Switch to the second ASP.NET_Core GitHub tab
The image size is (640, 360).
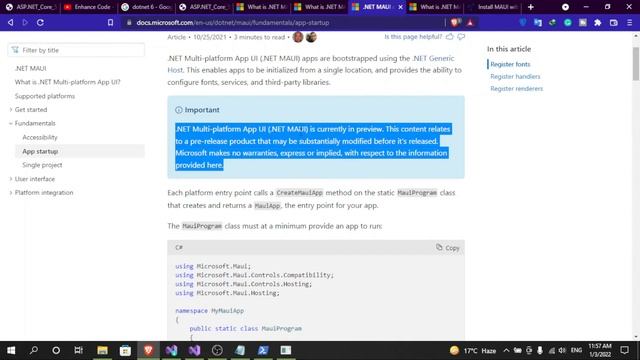[x=204, y=7]
